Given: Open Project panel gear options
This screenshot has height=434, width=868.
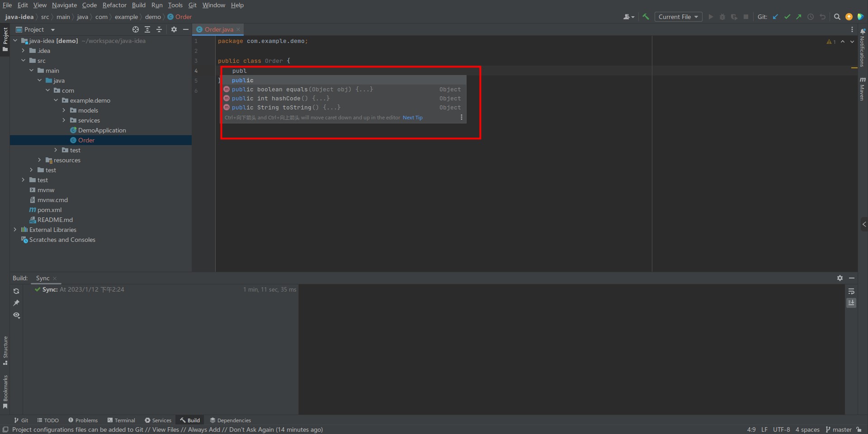Looking at the screenshot, I should [174, 29].
